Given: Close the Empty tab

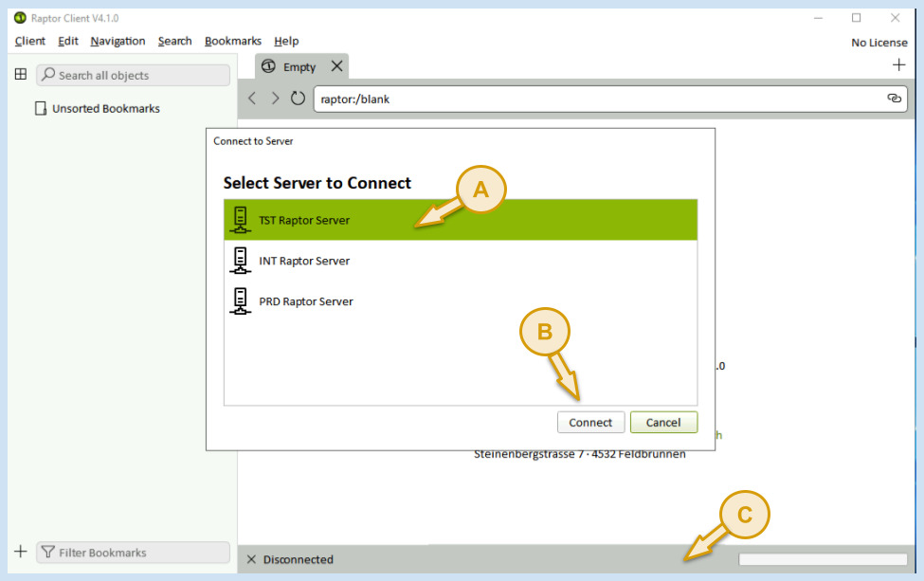Looking at the screenshot, I should pyautogui.click(x=336, y=67).
